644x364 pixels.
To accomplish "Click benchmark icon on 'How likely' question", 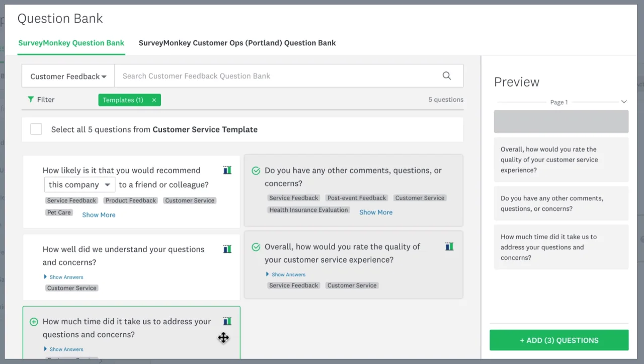I will pos(227,170).
